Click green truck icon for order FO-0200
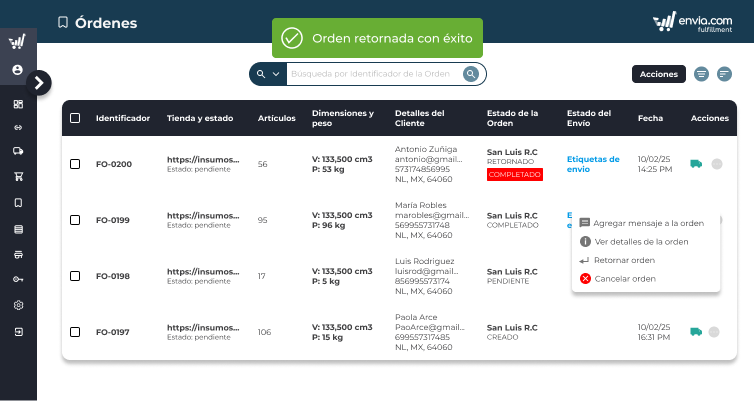 tap(696, 164)
